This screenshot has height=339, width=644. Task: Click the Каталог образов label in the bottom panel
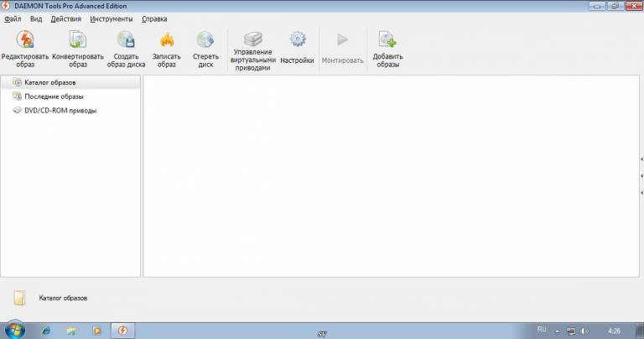[x=63, y=298]
